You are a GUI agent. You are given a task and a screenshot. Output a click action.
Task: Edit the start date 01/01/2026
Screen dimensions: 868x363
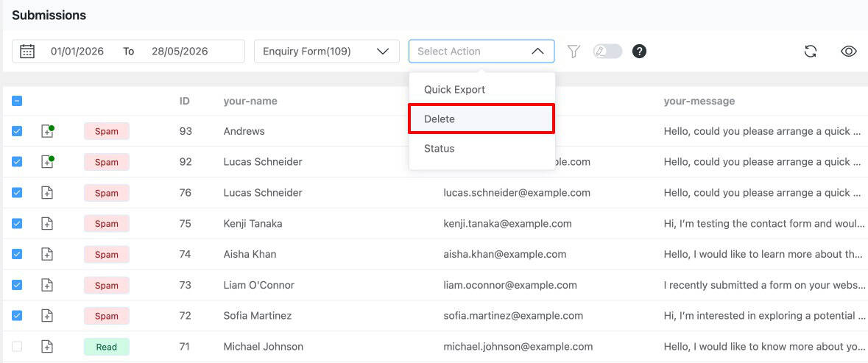(77, 52)
